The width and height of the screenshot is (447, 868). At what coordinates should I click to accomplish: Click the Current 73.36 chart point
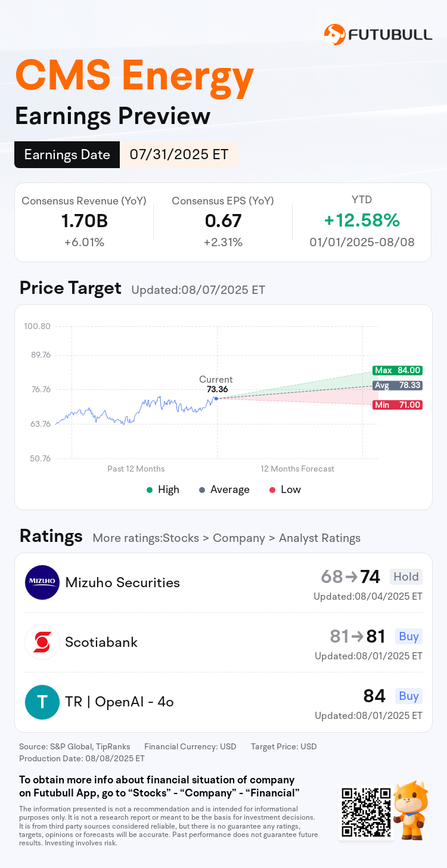(216, 398)
